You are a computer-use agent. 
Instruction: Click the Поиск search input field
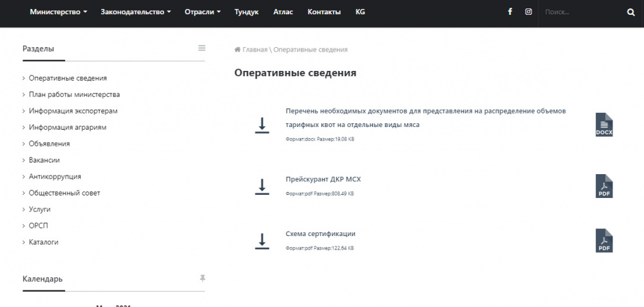coord(580,12)
